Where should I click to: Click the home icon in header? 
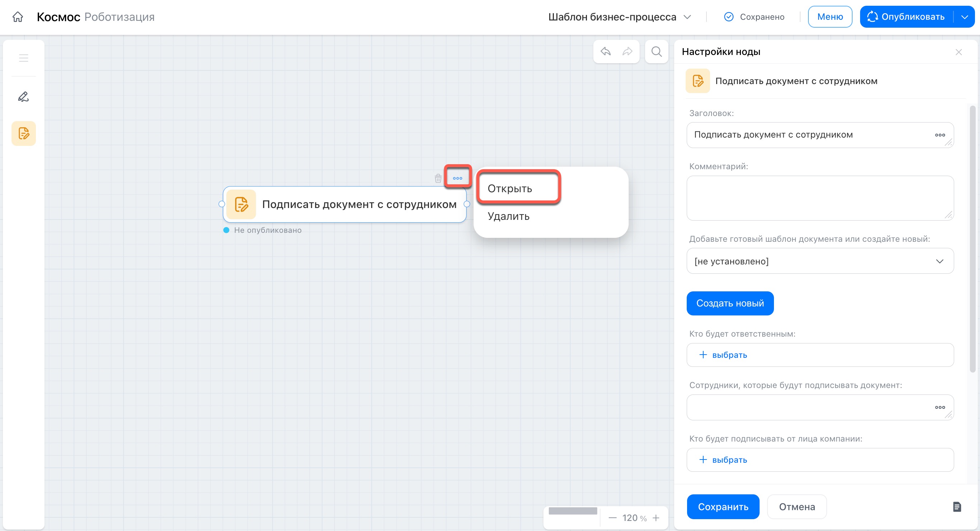tap(18, 17)
